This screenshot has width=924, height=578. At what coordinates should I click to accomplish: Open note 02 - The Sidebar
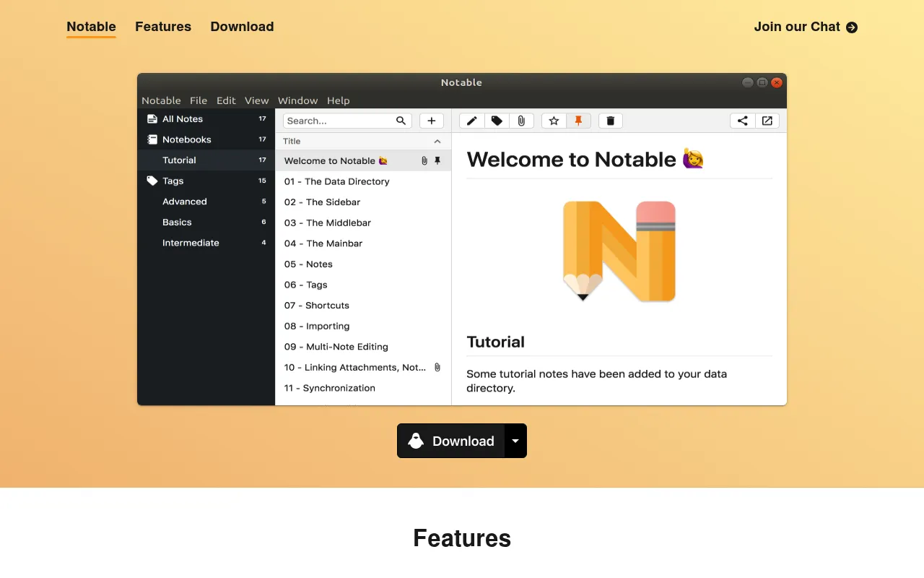(363, 202)
